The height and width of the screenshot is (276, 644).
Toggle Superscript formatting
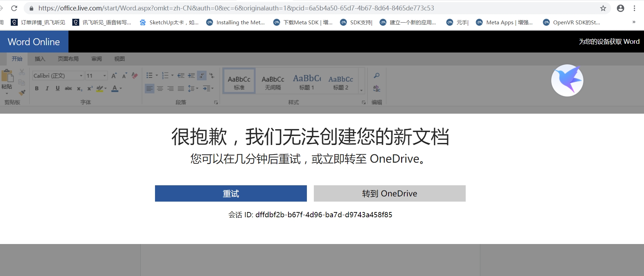(x=90, y=88)
